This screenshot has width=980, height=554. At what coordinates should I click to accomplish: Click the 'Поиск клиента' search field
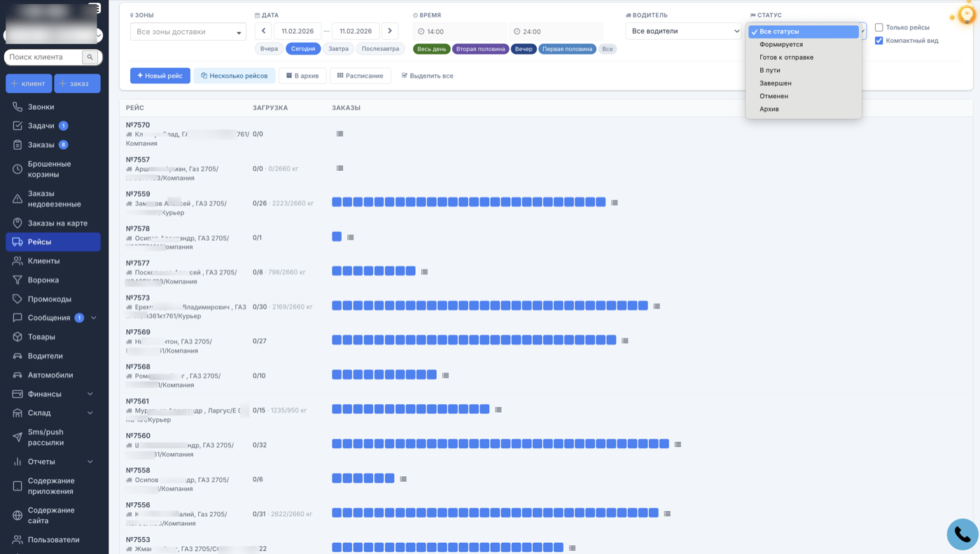tap(44, 57)
